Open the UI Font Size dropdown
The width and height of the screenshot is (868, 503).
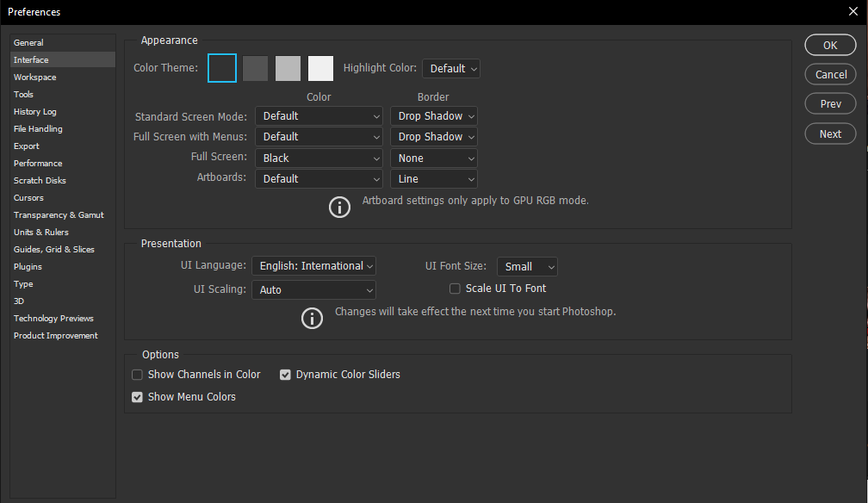pyautogui.click(x=527, y=267)
